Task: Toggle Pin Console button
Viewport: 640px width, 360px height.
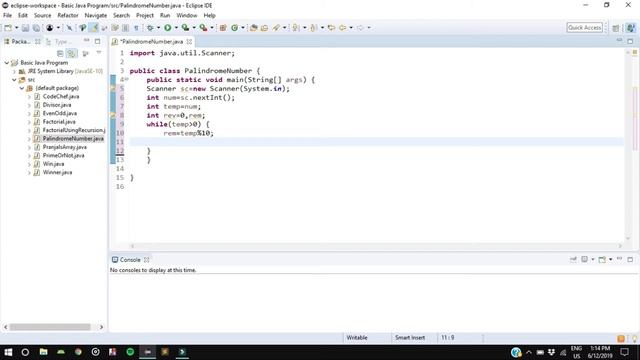Action: (573, 259)
